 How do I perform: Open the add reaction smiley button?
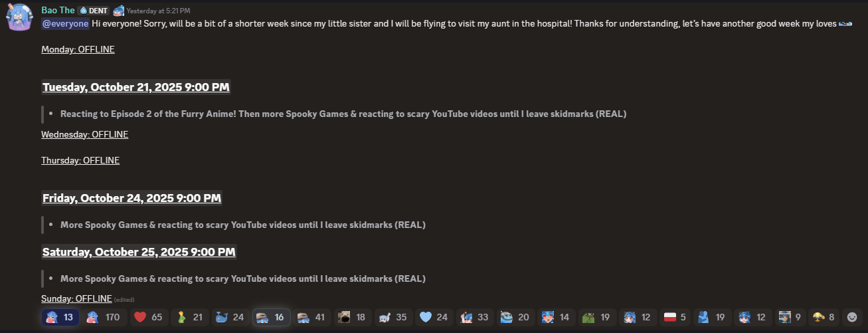pos(851,317)
